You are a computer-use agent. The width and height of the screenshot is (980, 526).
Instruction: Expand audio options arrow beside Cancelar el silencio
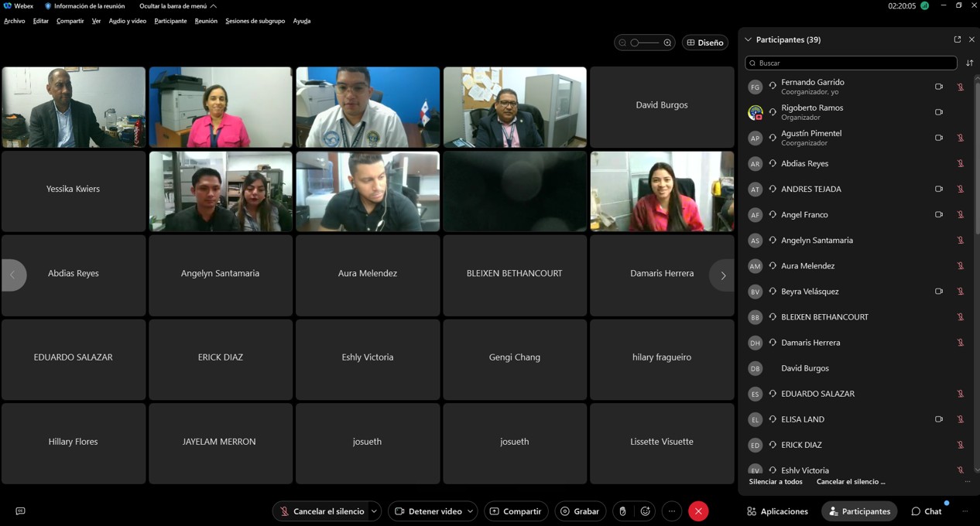(x=374, y=511)
